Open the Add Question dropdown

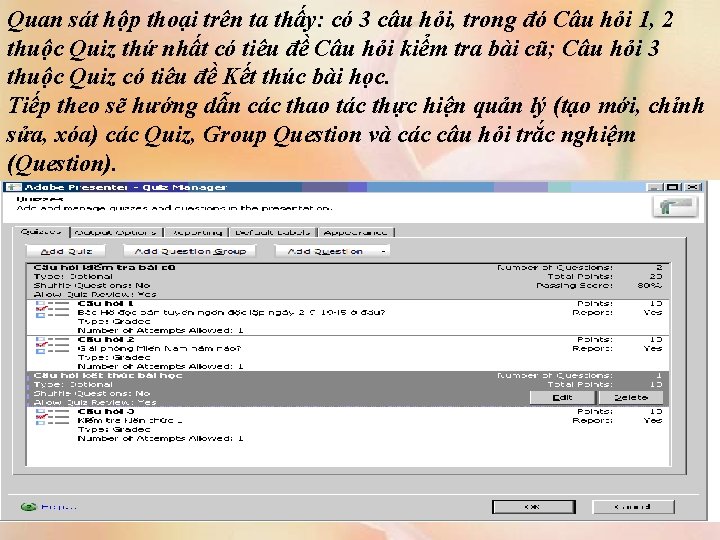332,251
